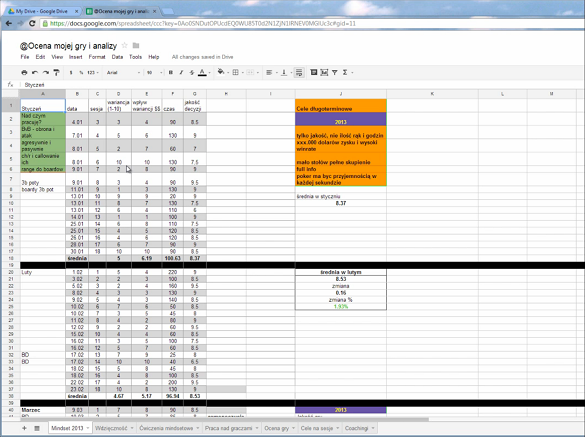
Task: Insert a chart
Action: pyautogui.click(x=324, y=72)
